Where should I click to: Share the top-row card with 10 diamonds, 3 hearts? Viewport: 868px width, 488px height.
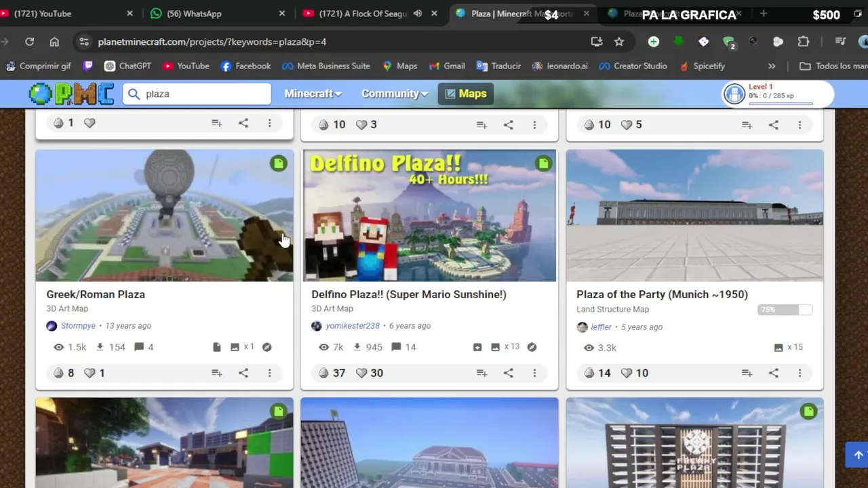click(509, 125)
